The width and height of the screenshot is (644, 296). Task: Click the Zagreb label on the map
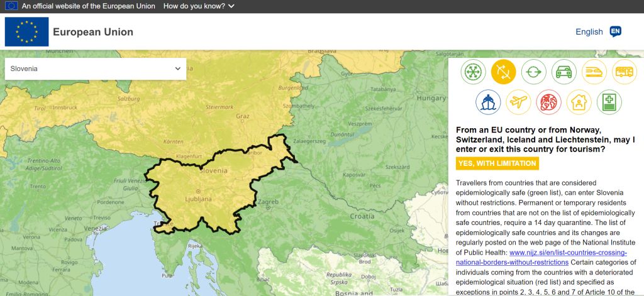click(268, 202)
